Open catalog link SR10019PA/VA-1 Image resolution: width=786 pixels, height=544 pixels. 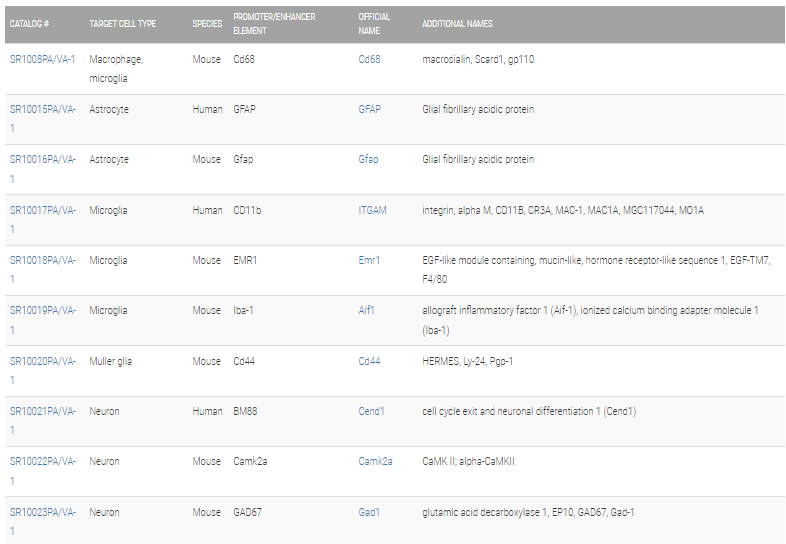(x=43, y=320)
